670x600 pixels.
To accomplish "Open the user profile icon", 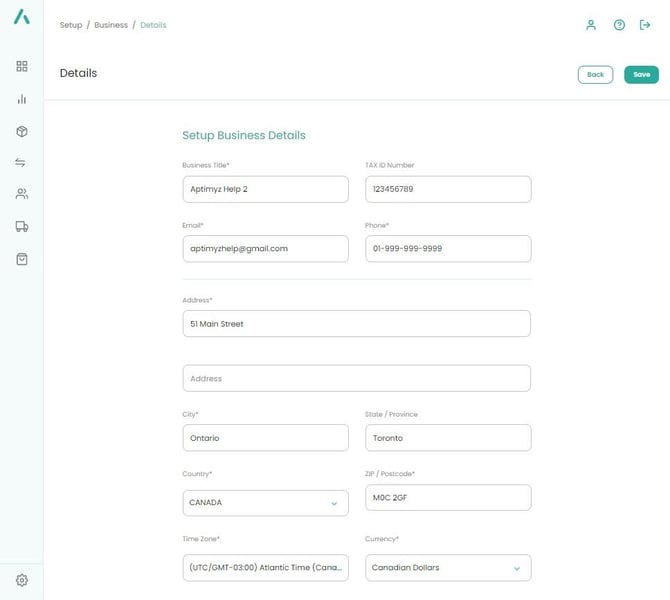I will point(591,25).
